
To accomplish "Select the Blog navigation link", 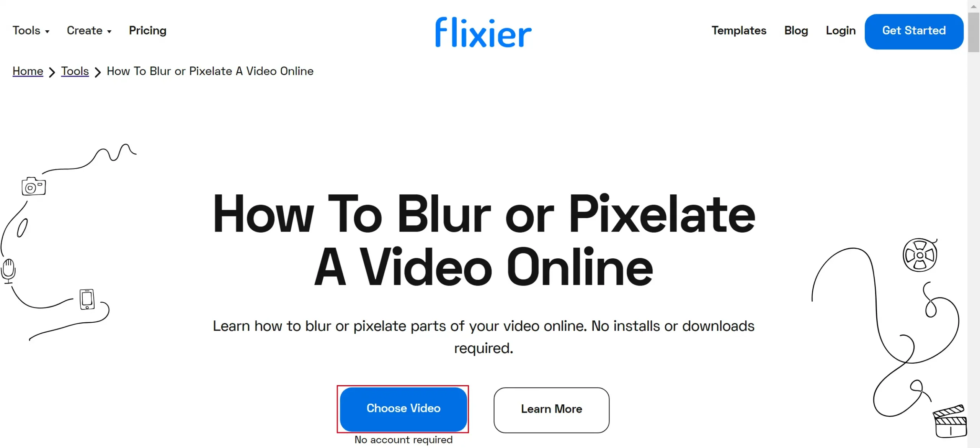I will point(796,31).
